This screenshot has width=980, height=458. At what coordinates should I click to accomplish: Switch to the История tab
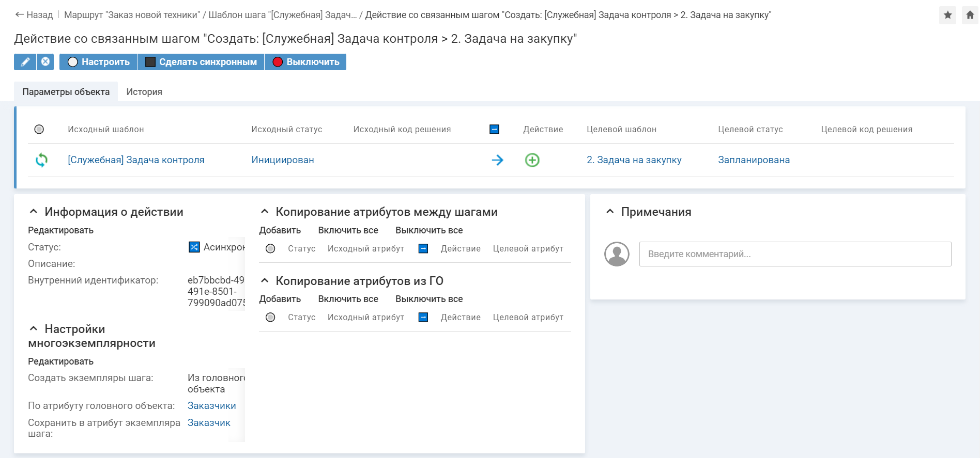click(x=144, y=92)
